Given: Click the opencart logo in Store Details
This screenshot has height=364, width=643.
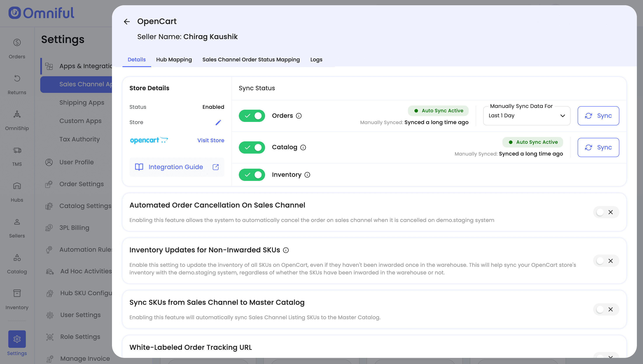Looking at the screenshot, I should click(x=149, y=140).
